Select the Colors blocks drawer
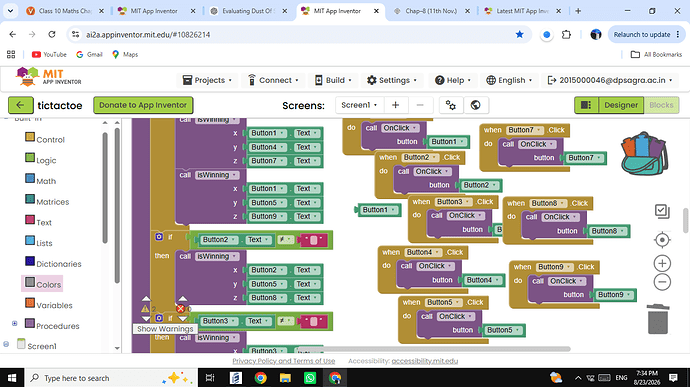The width and height of the screenshot is (690, 387). 43,284
